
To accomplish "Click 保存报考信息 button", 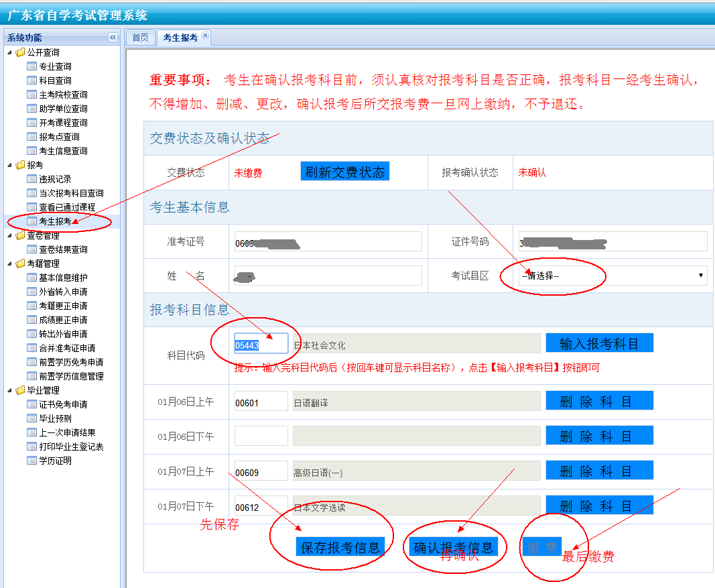I will pos(340,546).
